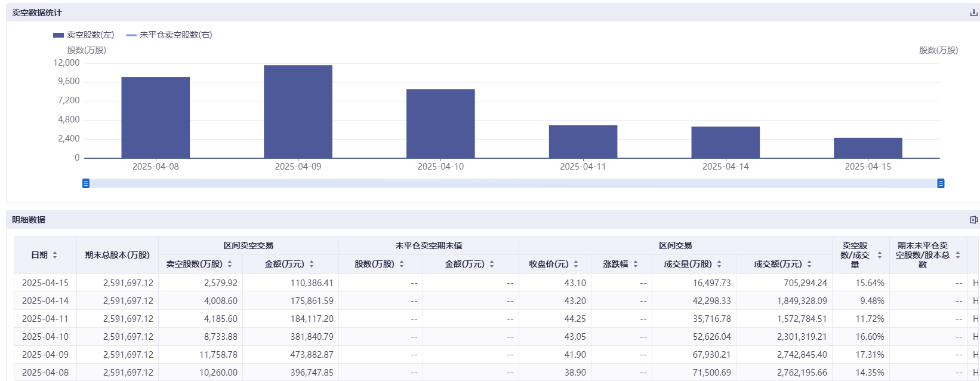The height and width of the screenshot is (381, 980).
Task: Click the 区间卖空交易 column group header
Action: [x=248, y=245]
